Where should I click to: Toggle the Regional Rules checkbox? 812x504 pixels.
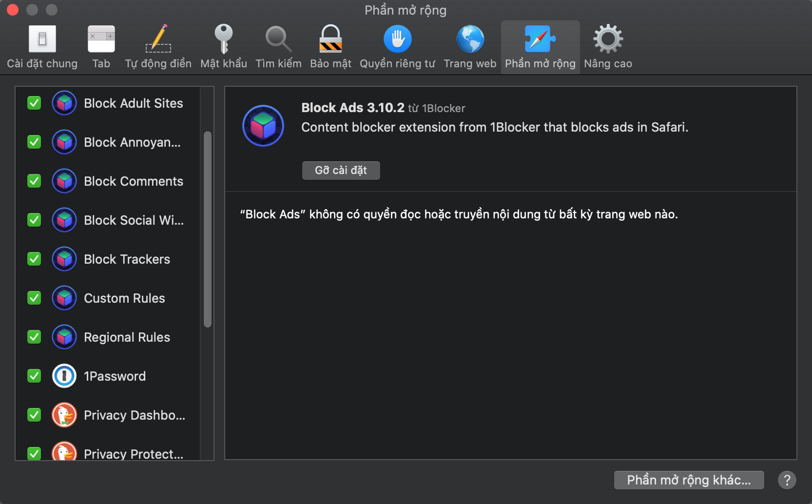(34, 337)
